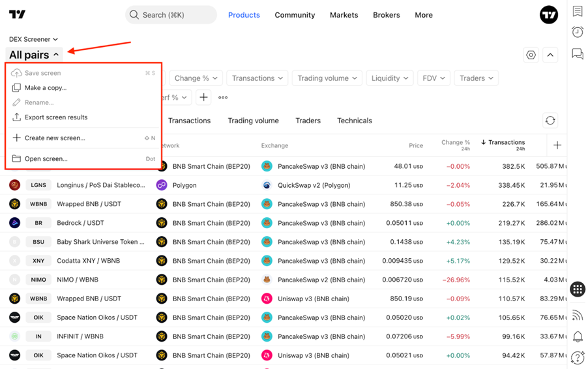Click the search magnifier icon
This screenshot has height=369, width=588.
tap(134, 14)
